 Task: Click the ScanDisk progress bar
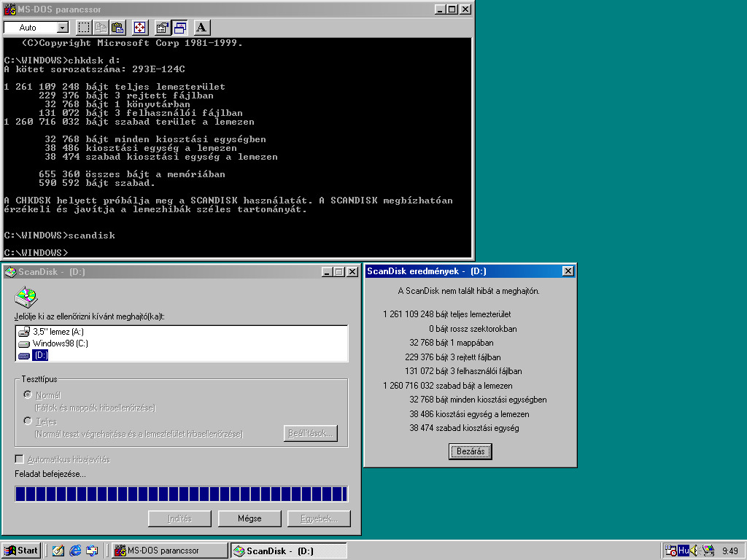click(182, 494)
